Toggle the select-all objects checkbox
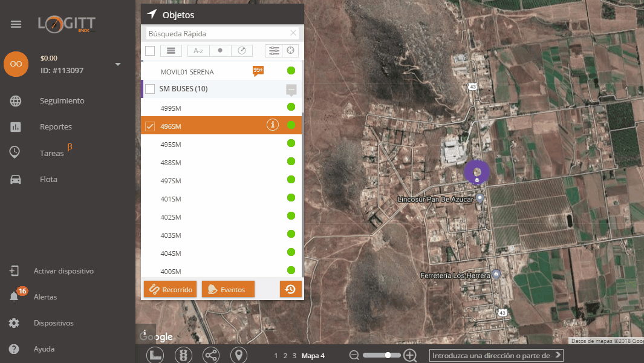The height and width of the screenshot is (363, 644). [150, 51]
